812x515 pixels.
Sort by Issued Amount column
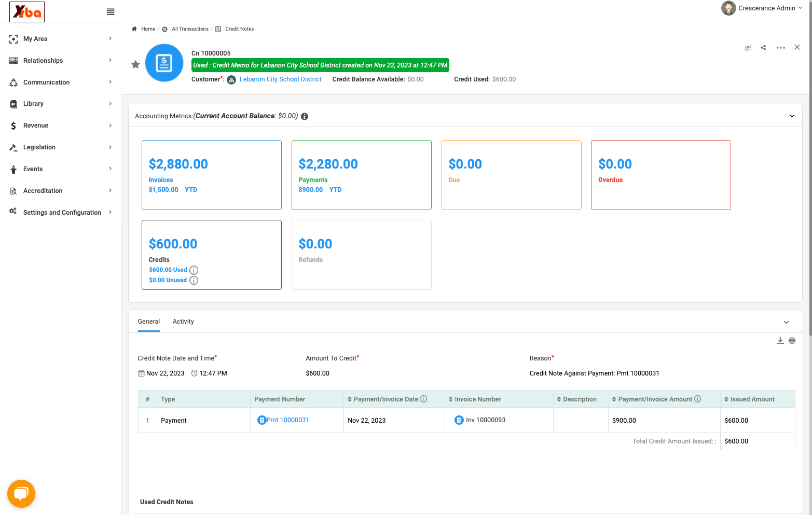749,399
